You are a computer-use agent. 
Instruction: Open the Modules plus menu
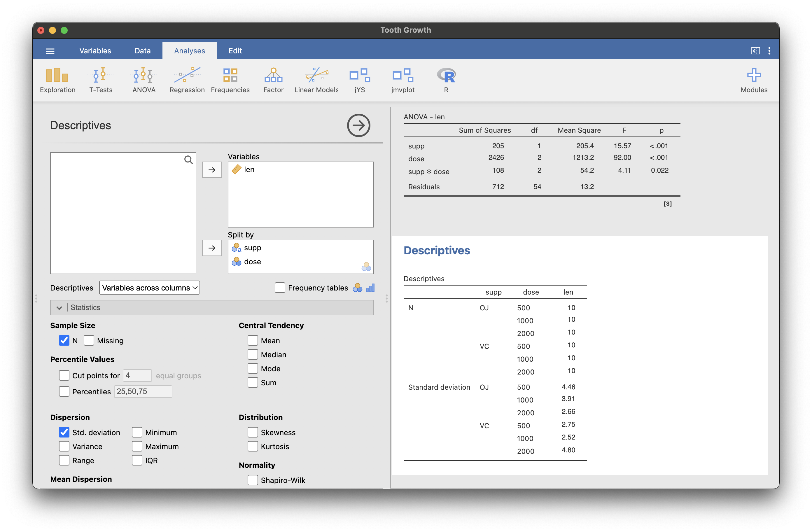pos(754,80)
